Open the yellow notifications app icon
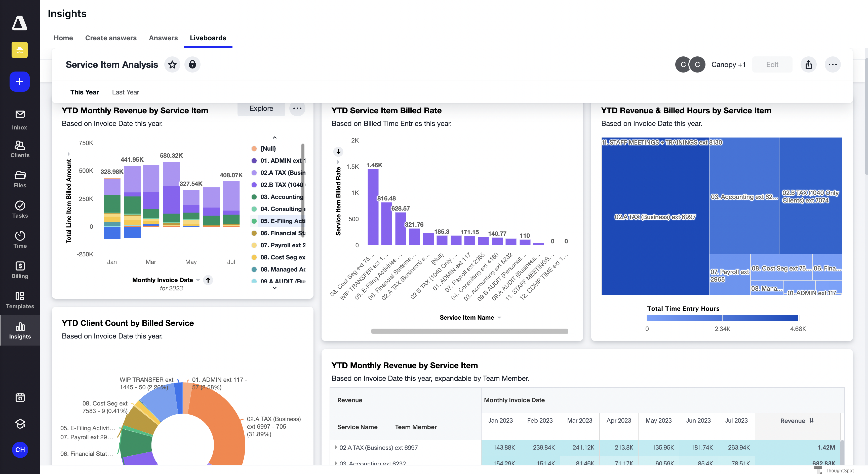Image resolution: width=868 pixels, height=474 pixels. (20, 50)
